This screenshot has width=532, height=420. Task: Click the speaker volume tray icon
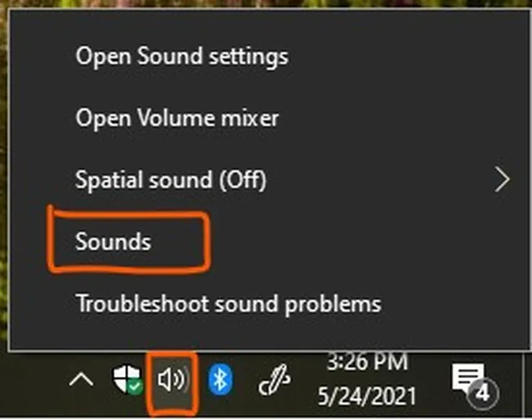point(171,379)
